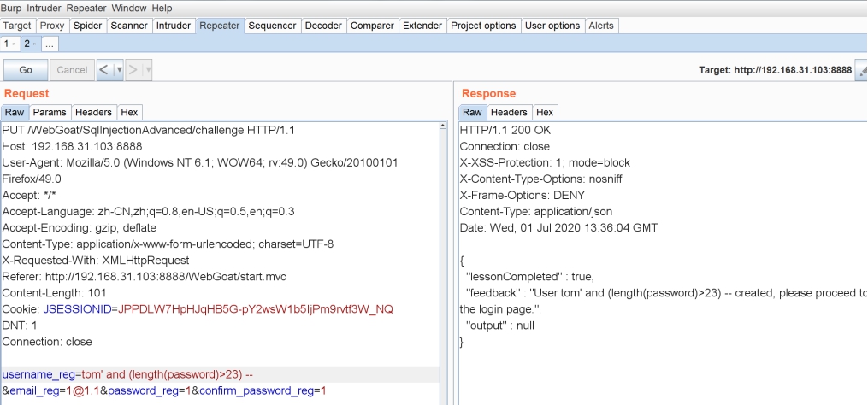Click the PUT request line text
The height and width of the screenshot is (405, 868).
(x=148, y=131)
